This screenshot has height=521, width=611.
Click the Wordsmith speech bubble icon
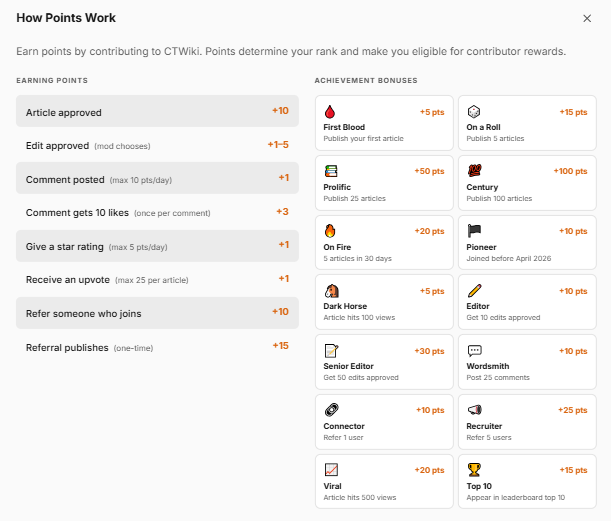tap(474, 351)
